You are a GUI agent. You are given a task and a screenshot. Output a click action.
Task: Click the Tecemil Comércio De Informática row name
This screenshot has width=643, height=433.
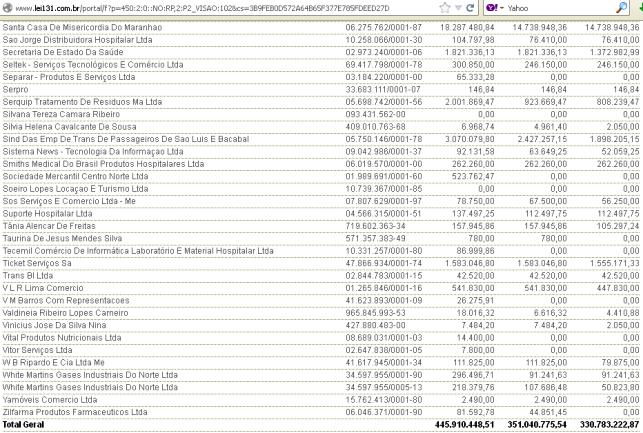click(x=138, y=251)
